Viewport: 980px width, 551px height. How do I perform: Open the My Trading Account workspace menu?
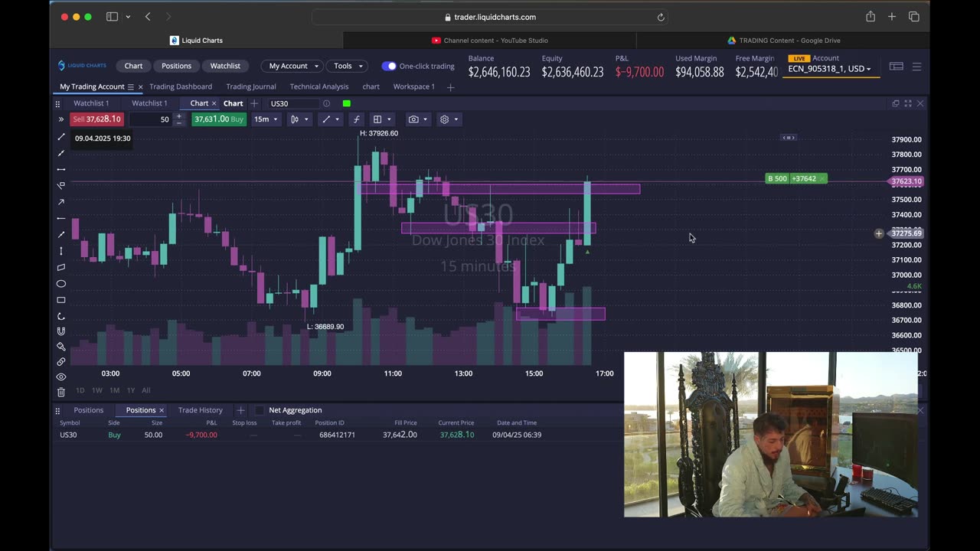[x=131, y=87]
